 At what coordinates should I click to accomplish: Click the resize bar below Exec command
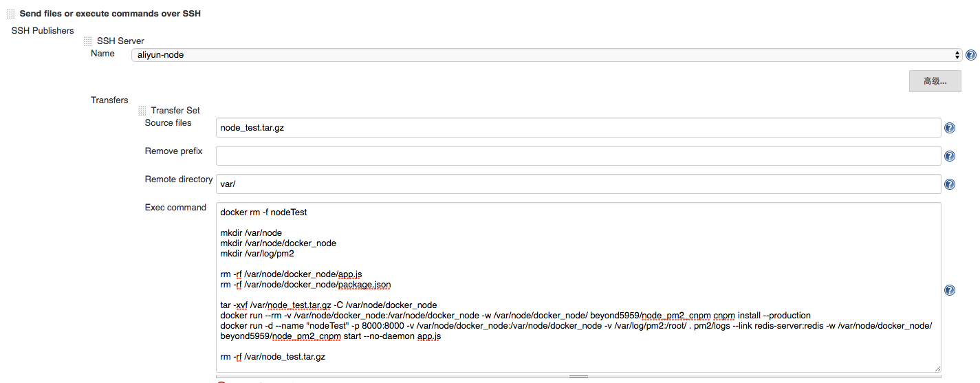pos(578,377)
